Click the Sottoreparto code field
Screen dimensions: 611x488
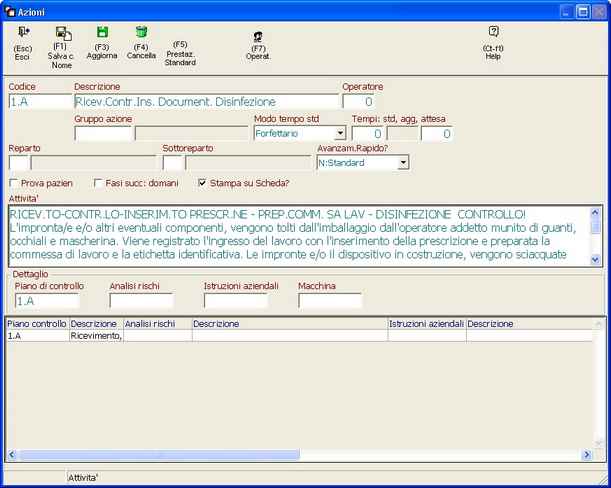[x=173, y=163]
